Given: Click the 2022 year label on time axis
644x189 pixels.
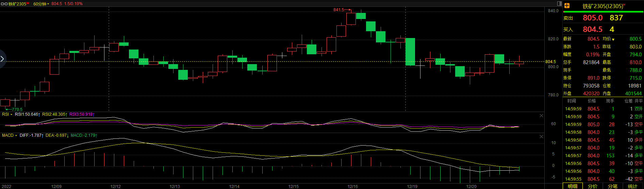Looking at the screenshot, I should [x=6, y=186].
